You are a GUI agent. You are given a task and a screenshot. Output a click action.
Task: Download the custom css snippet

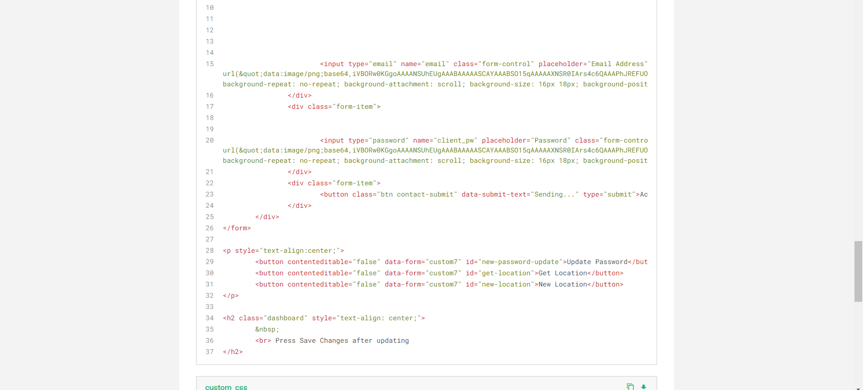(x=644, y=386)
